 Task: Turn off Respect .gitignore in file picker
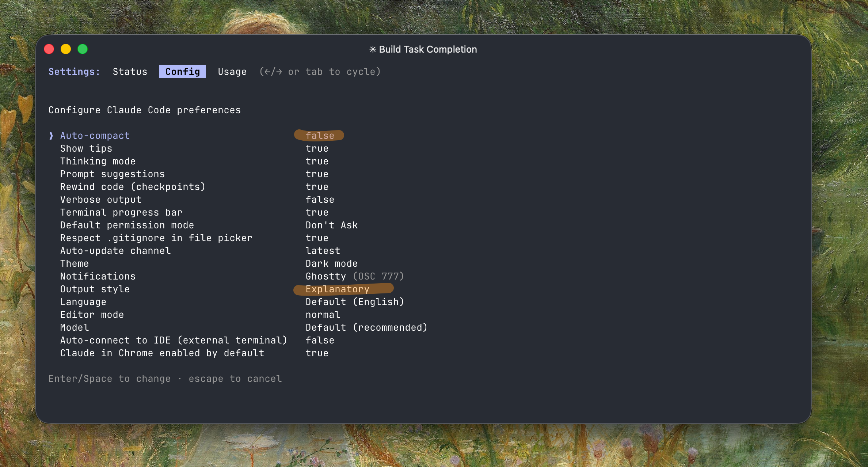click(x=156, y=238)
